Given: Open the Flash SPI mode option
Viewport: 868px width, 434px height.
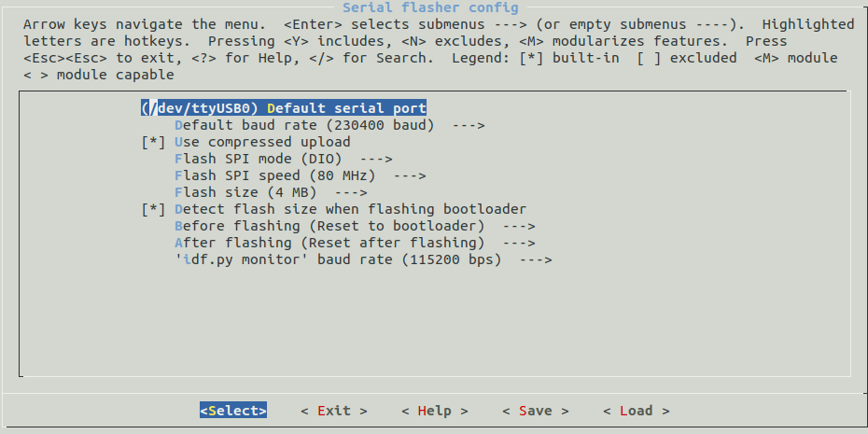Looking at the screenshot, I should [257, 159].
